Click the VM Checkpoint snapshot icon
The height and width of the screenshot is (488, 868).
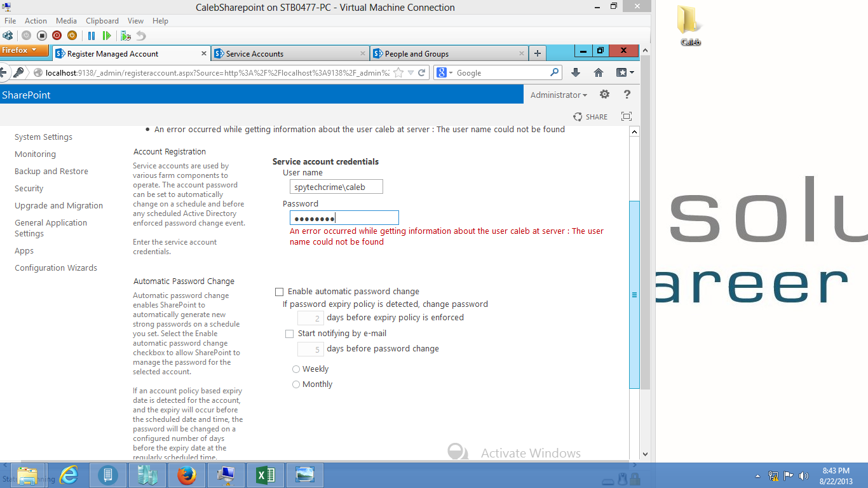tap(126, 36)
